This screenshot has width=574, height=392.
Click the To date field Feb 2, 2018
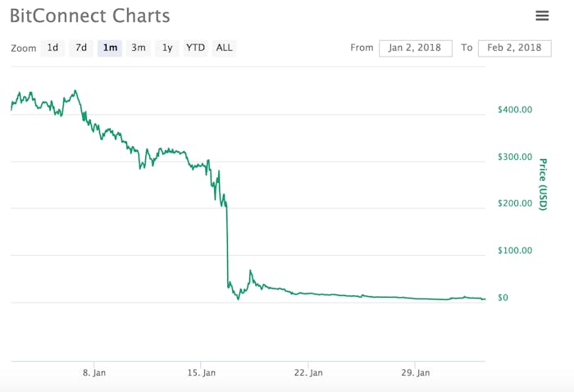(x=514, y=48)
